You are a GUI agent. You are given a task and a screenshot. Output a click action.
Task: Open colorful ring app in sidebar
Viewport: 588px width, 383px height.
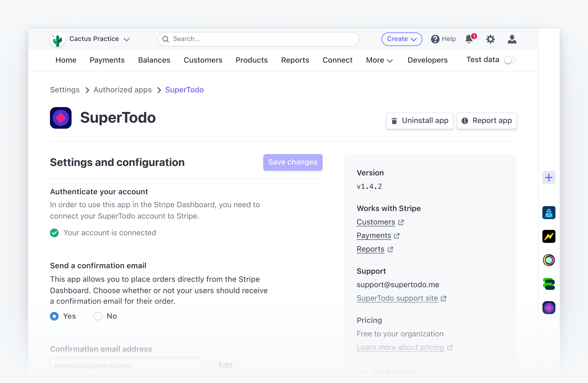[x=549, y=260]
